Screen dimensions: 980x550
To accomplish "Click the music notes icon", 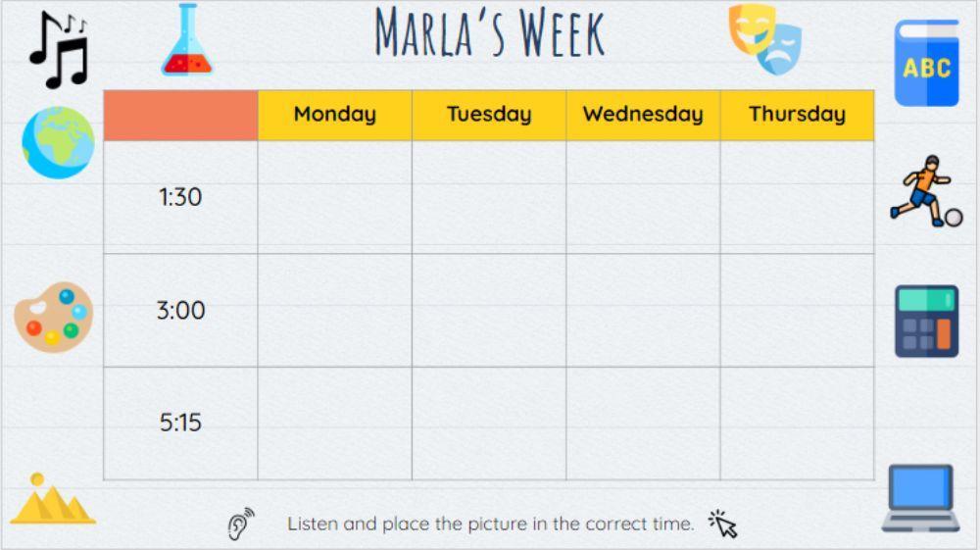I will tap(59, 49).
